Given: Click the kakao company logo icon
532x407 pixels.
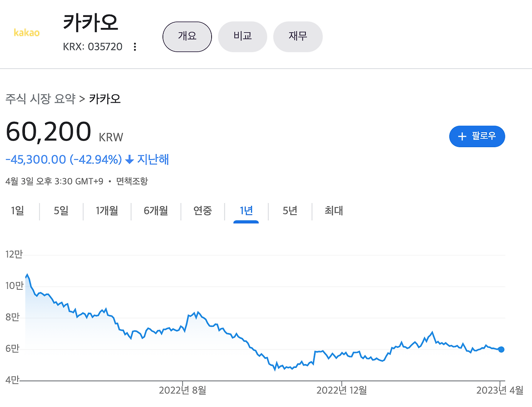Looking at the screenshot, I should [27, 33].
